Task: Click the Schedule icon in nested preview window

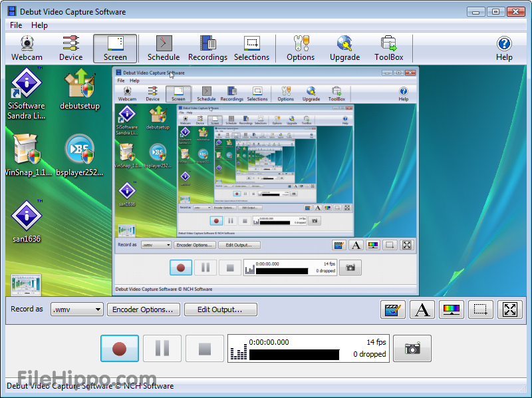Action: 206,94
